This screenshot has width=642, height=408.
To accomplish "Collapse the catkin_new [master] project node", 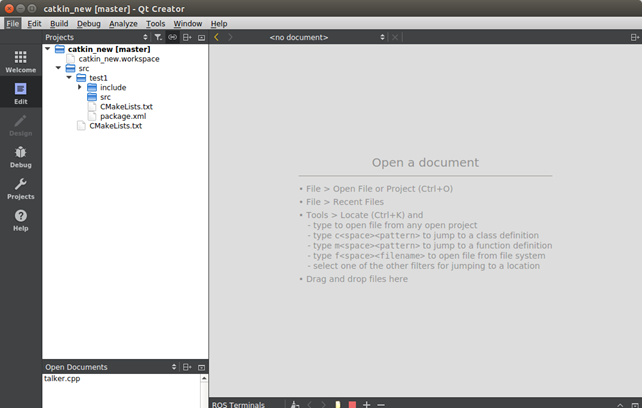I will pyautogui.click(x=47, y=49).
